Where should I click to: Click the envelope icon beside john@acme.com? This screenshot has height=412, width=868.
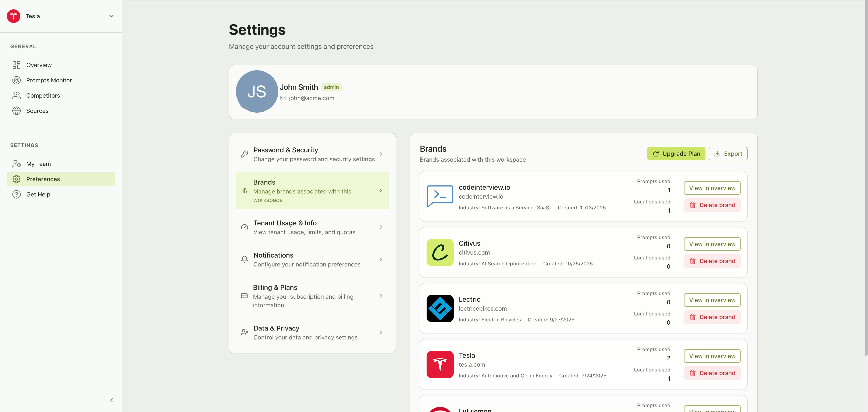283,98
